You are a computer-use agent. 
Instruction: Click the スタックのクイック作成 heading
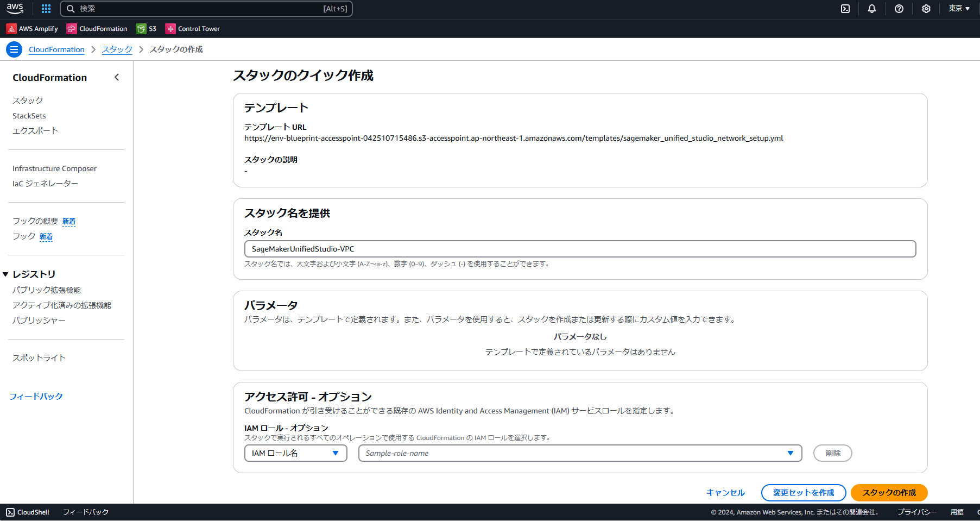(x=304, y=76)
